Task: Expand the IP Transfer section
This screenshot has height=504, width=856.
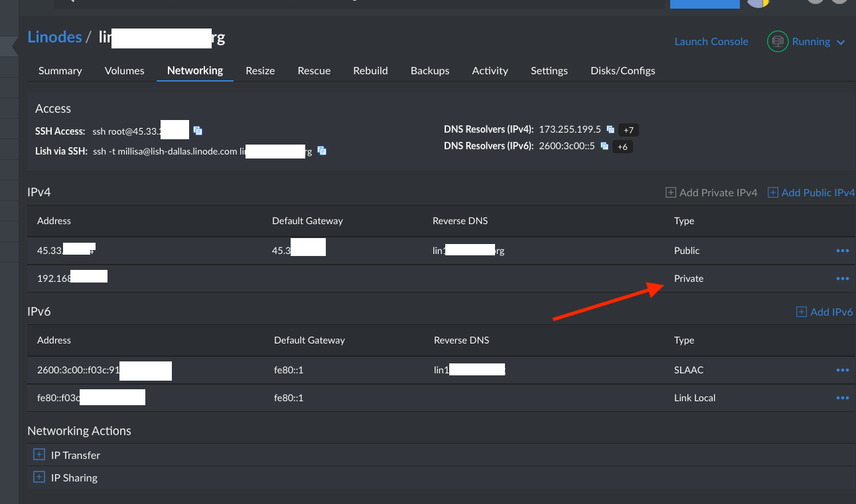Action: click(x=39, y=455)
